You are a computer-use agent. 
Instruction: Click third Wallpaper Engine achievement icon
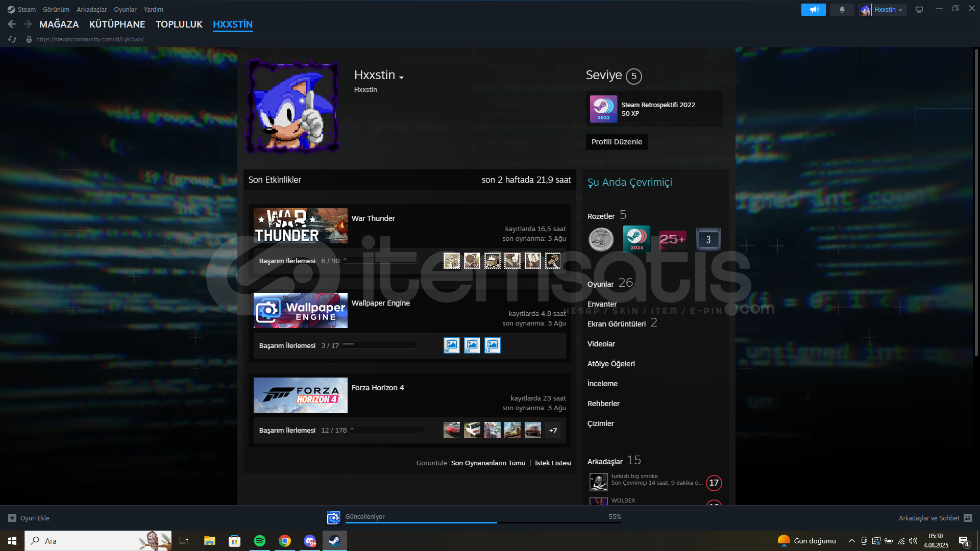coord(493,345)
